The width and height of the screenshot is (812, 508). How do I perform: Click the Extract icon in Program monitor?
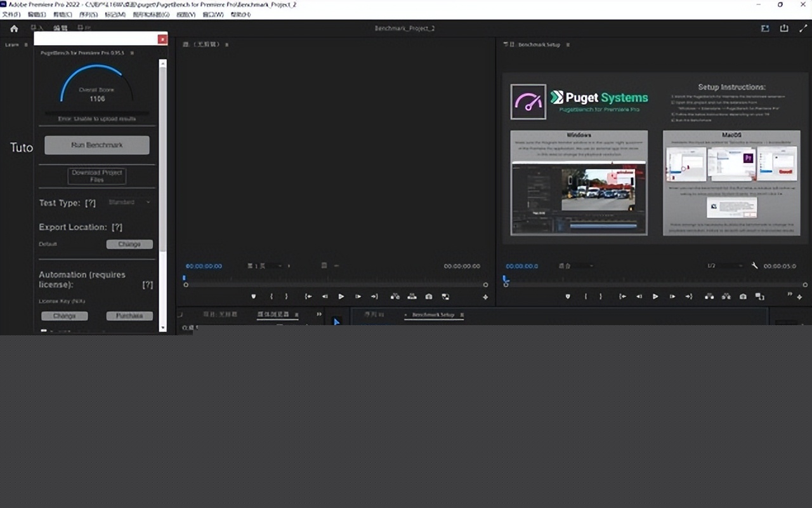[x=726, y=297]
